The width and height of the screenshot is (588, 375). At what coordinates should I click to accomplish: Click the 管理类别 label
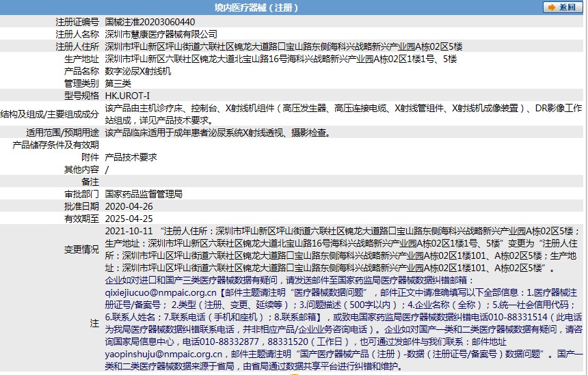[x=82, y=83]
